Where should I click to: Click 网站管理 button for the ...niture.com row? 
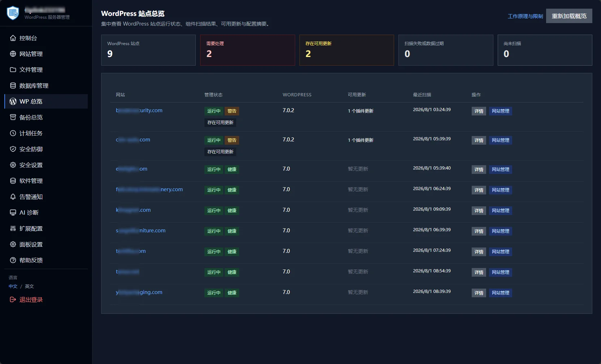tap(500, 231)
